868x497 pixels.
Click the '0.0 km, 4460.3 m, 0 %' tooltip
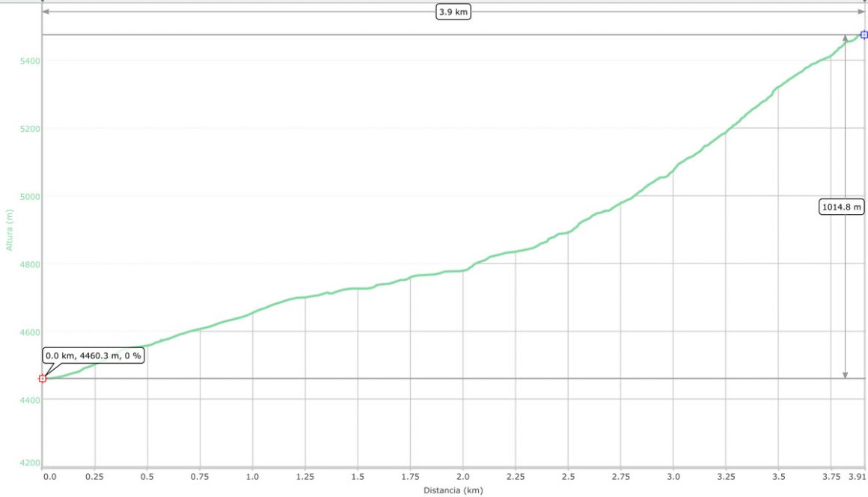pyautogui.click(x=94, y=356)
